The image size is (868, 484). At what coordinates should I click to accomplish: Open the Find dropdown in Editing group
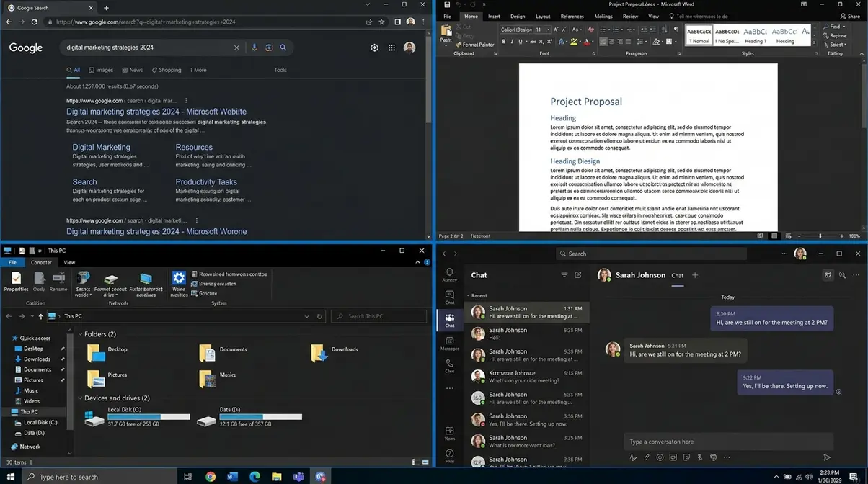click(835, 27)
